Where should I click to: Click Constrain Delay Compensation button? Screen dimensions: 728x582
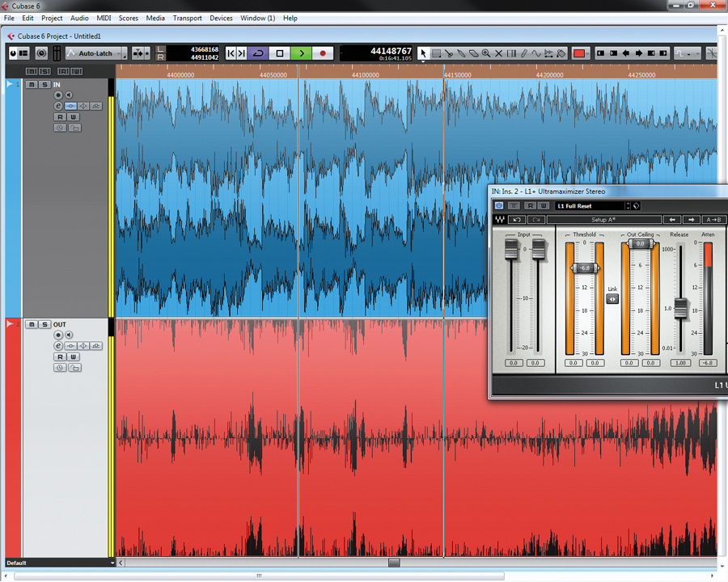coord(41,53)
